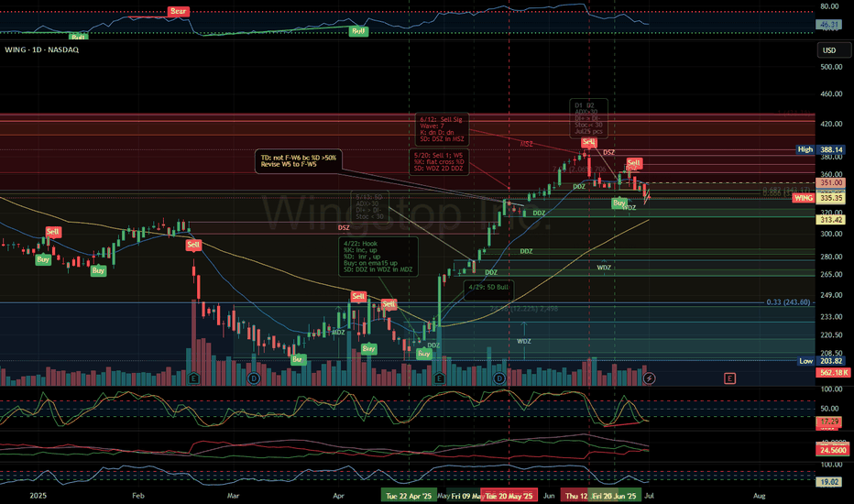Click the Buy signal beside the lowest WDZ label in June
Image resolution: width=854 pixels, height=504 pixels.
click(619, 203)
